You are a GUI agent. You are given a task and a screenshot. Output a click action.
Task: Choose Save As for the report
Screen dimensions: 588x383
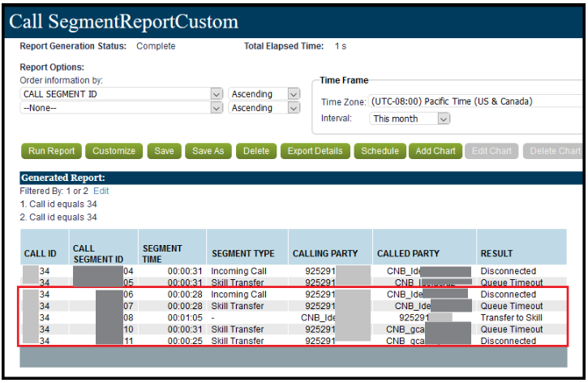click(208, 151)
